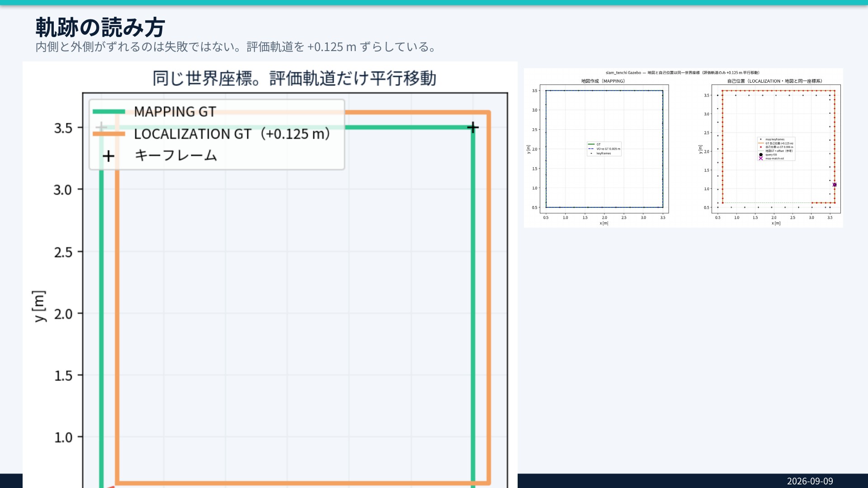Click the y [m] axis label of the large chart
Image resolution: width=868 pixels, height=488 pixels.
[x=39, y=306]
